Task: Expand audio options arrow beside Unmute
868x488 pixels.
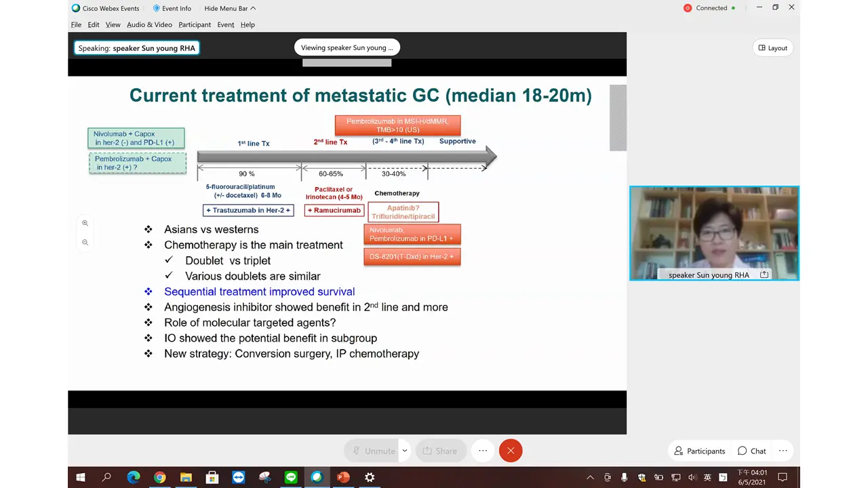Action: coord(405,451)
